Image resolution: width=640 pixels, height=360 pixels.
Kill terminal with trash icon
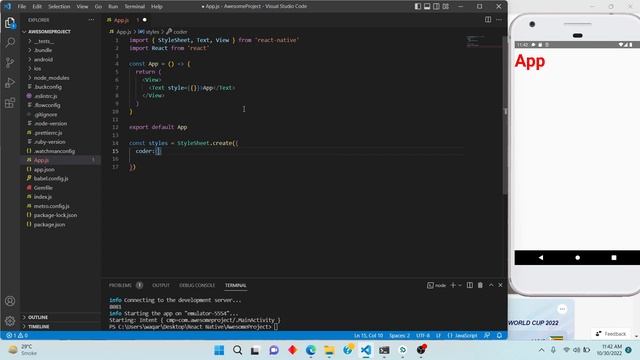pos(480,285)
